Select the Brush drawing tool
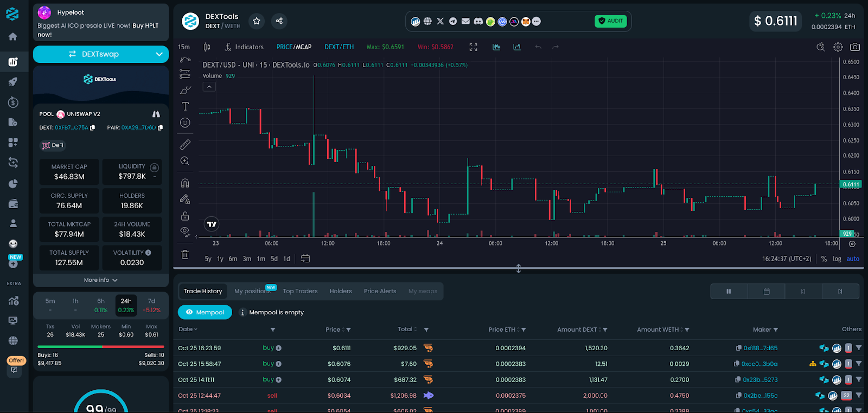 (185, 90)
